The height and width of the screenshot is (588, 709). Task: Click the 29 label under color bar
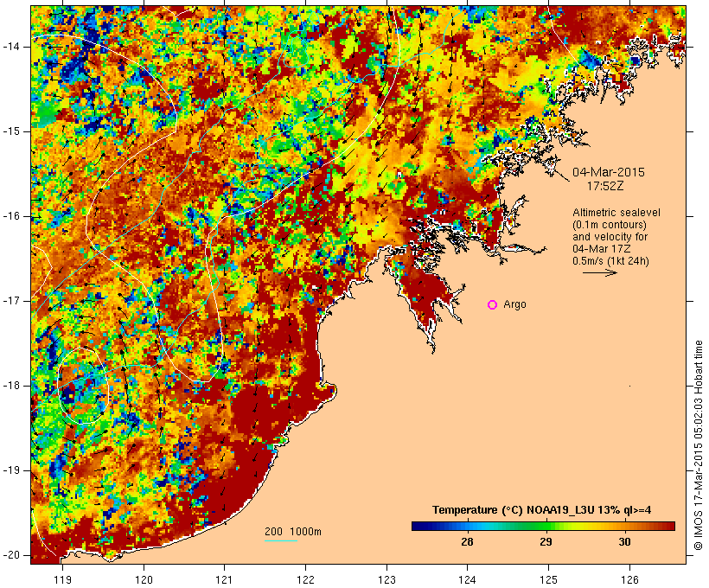(x=546, y=542)
